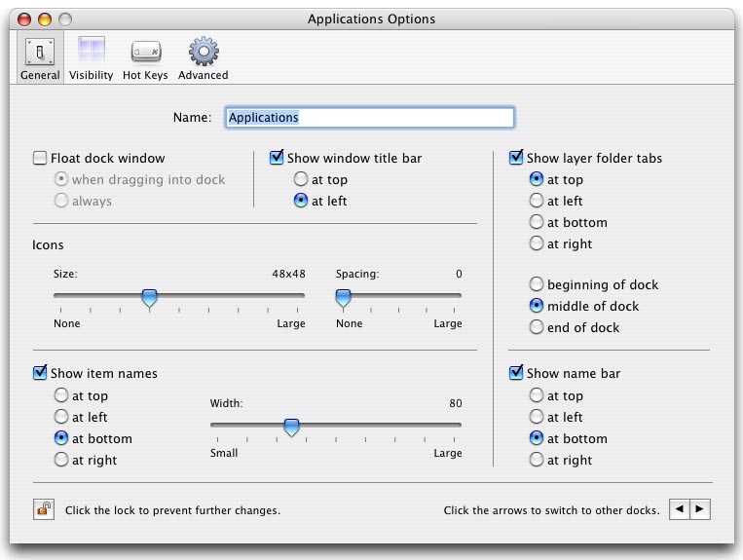Image resolution: width=743 pixels, height=560 pixels.
Task: Set layer folder tabs at right
Action: point(536,243)
